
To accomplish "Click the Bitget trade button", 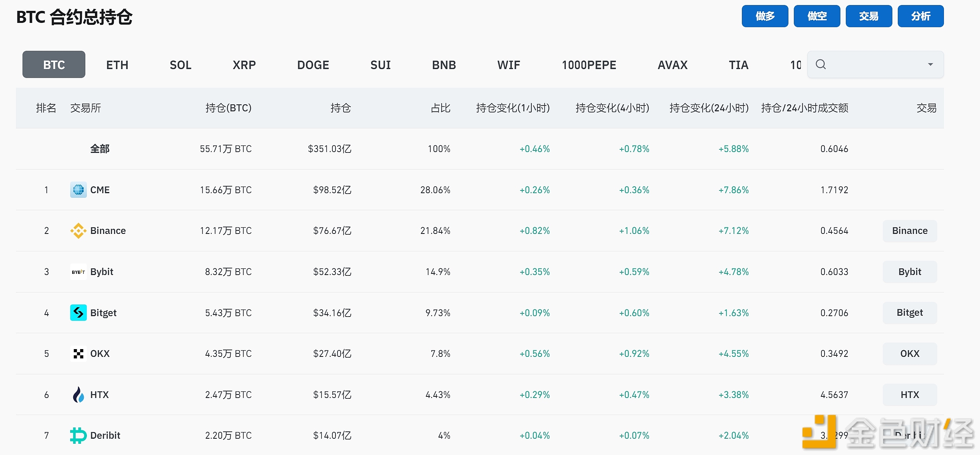I will click(910, 313).
